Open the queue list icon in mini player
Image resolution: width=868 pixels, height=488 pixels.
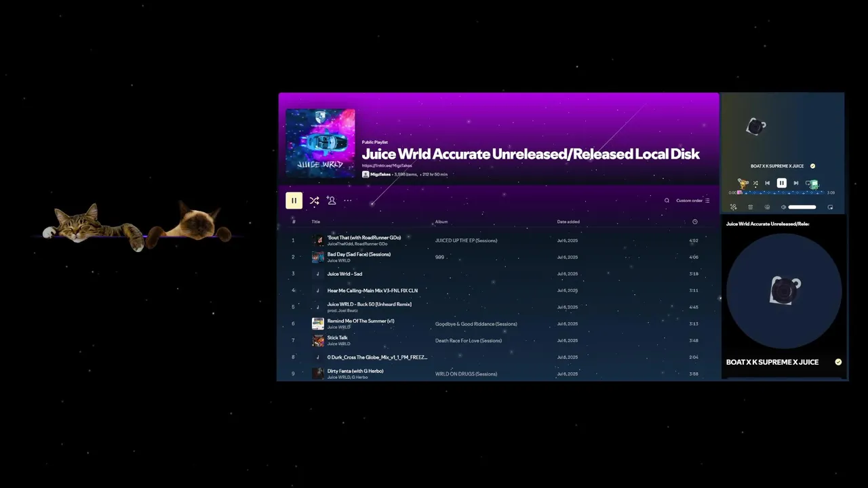point(750,207)
